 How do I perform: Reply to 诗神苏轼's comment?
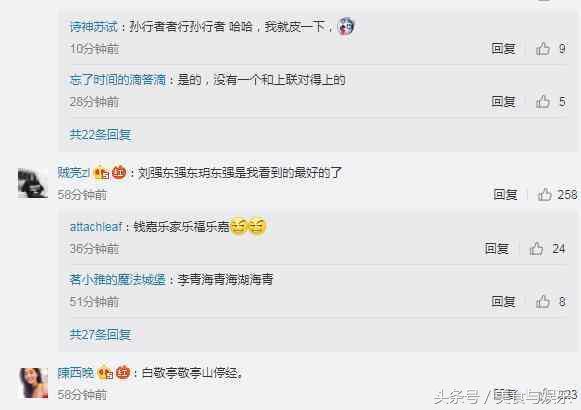[503, 49]
